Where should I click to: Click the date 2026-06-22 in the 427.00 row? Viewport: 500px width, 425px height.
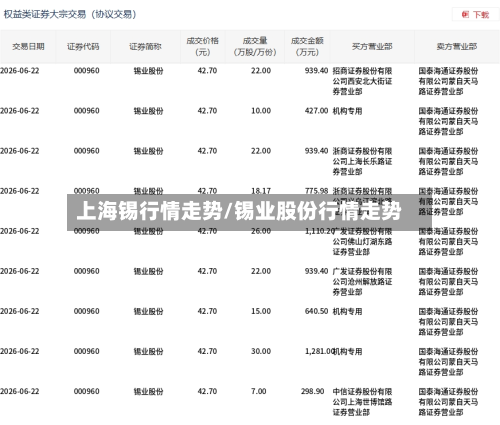tap(20, 111)
